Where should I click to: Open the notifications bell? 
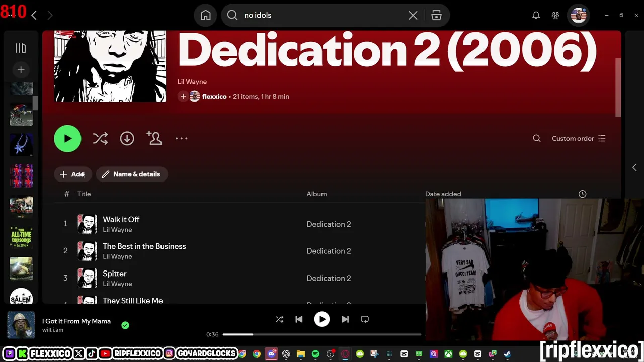(536, 16)
